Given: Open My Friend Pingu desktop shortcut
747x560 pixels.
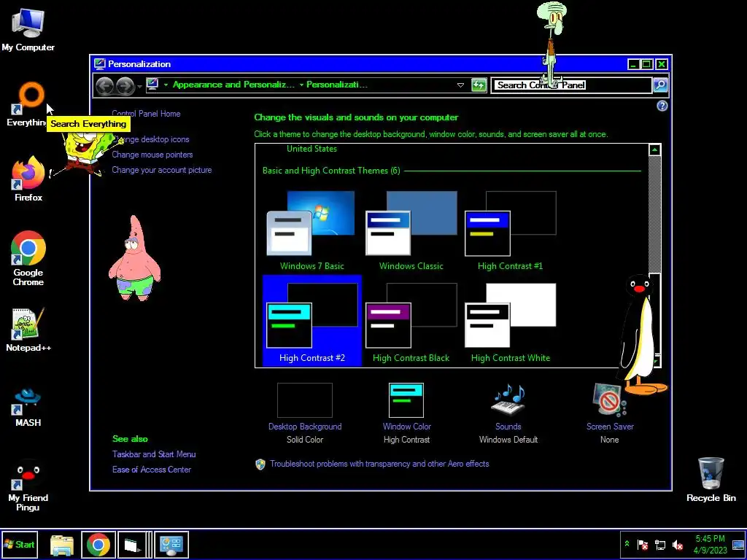Looking at the screenshot, I should tap(28, 485).
